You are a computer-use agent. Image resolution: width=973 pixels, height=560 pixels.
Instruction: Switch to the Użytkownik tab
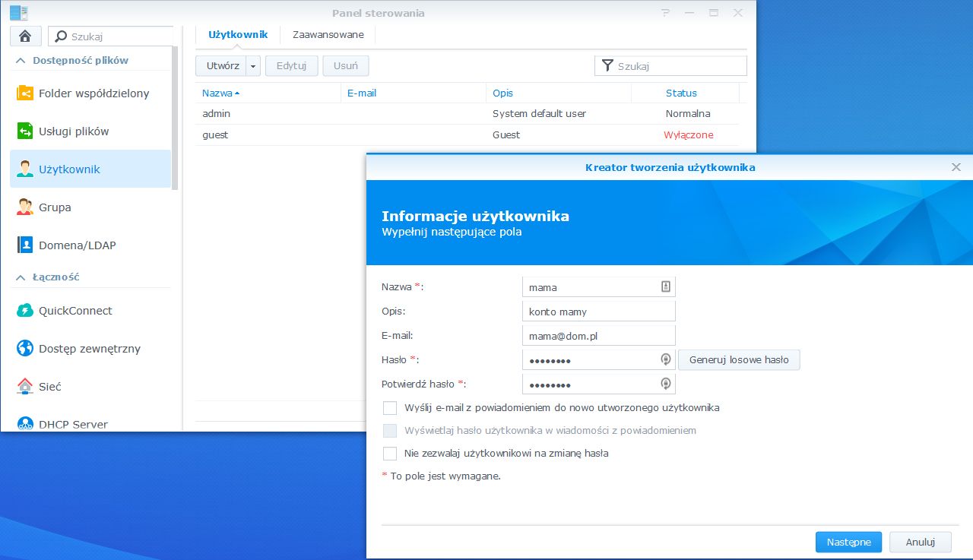(238, 34)
